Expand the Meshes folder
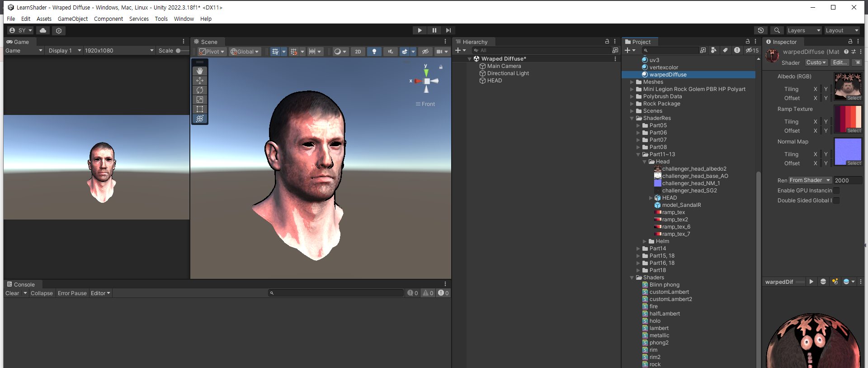868x368 pixels. [632, 82]
